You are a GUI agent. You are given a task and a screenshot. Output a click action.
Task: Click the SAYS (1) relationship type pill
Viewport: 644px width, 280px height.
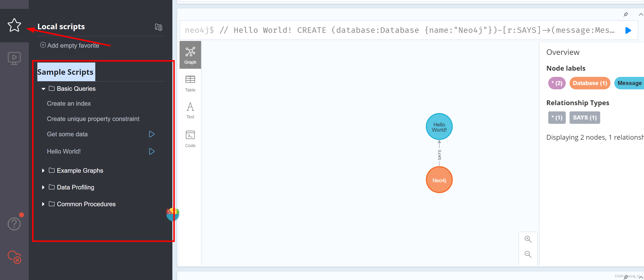[584, 118]
